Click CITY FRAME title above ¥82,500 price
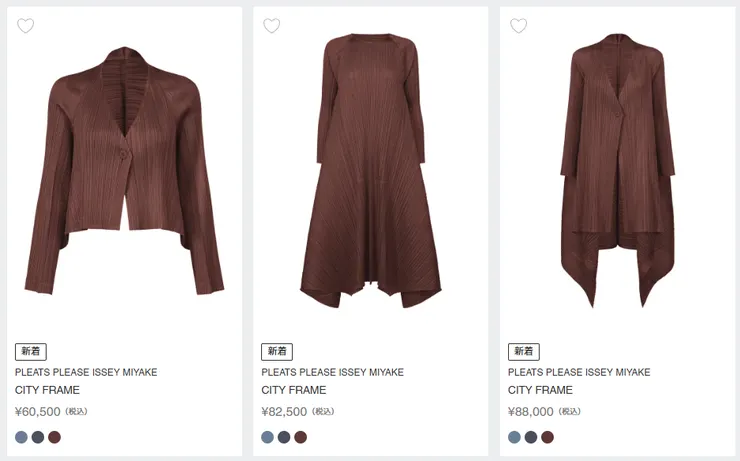Image resolution: width=740 pixels, height=461 pixels. 294,390
